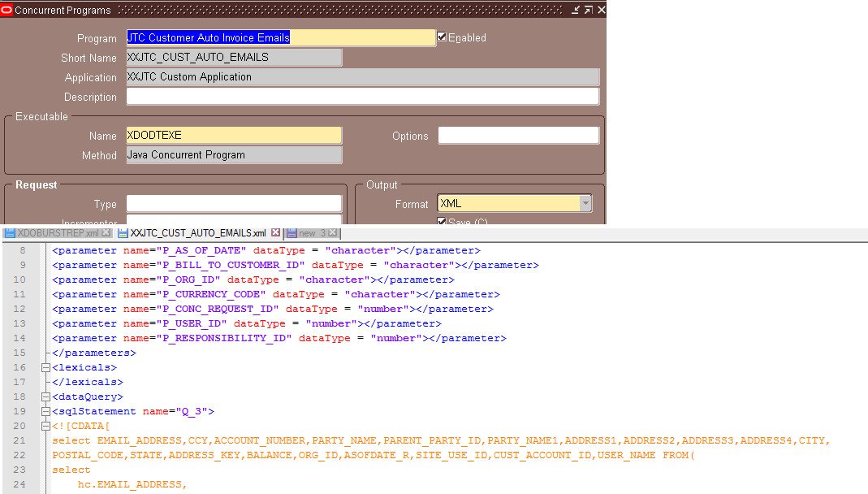Click the maximize arrow icon on Concurrent Programs window
The width and height of the screenshot is (868, 494).
(588, 10)
